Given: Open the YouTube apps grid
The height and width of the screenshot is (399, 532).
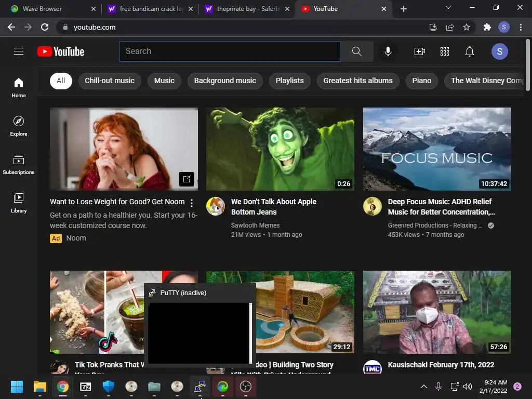Looking at the screenshot, I should pos(445,51).
